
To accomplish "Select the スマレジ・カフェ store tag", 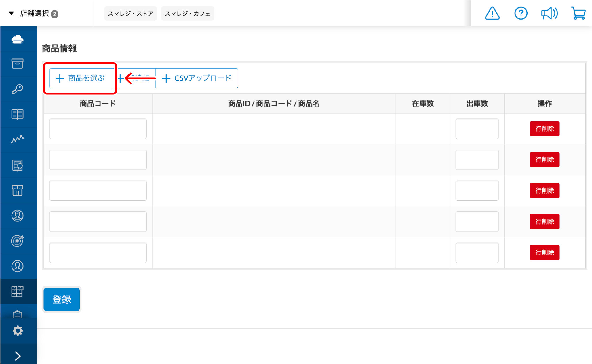I will tap(187, 14).
